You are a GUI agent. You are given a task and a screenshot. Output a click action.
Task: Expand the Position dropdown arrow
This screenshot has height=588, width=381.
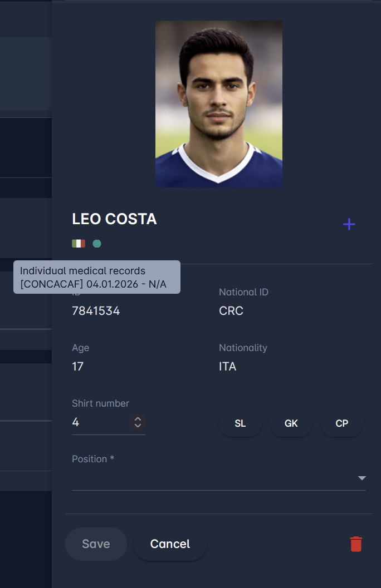(x=362, y=478)
